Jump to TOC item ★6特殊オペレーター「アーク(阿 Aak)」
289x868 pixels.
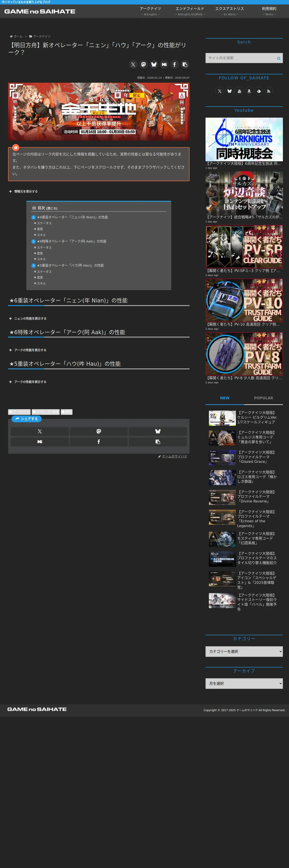pyautogui.click(x=72, y=241)
